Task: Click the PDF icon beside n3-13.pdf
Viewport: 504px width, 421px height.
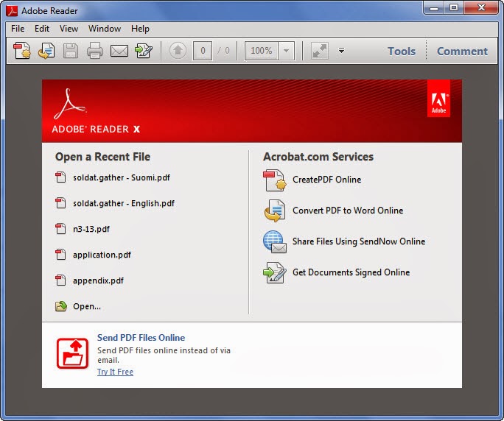Action: pyautogui.click(x=60, y=229)
